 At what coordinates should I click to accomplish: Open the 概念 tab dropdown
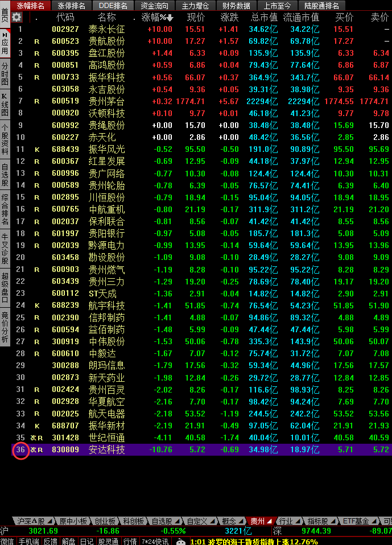click(241, 521)
